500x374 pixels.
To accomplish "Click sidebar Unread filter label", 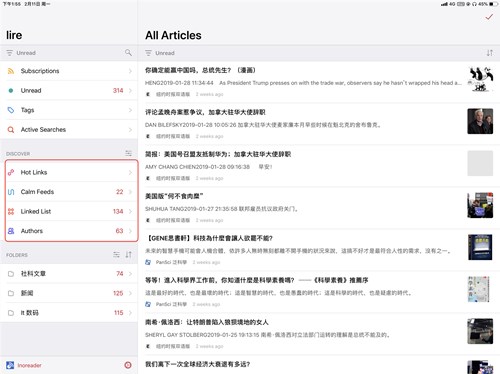I will tap(26, 53).
